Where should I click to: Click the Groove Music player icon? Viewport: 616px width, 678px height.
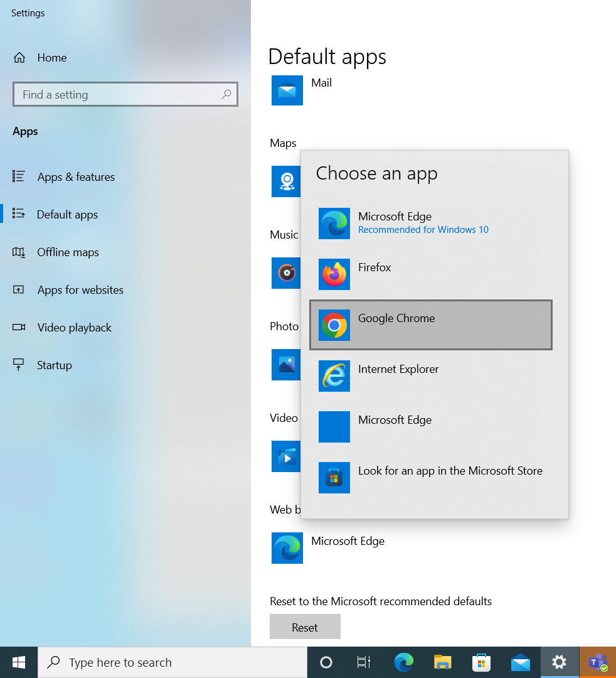pos(286,273)
